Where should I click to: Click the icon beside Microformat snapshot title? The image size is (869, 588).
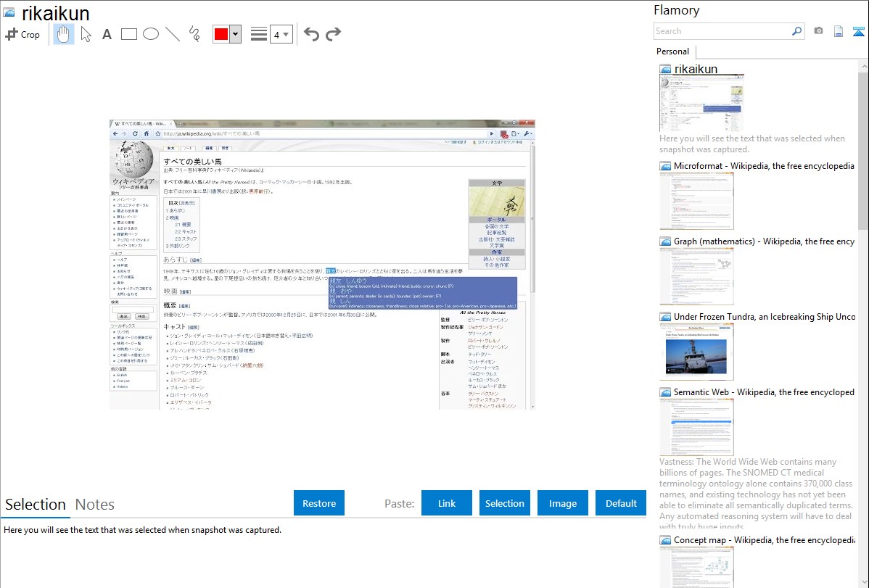point(665,166)
